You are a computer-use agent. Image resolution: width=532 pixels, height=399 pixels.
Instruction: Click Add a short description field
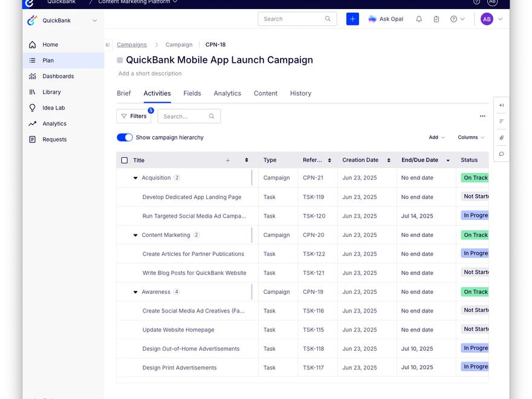(x=150, y=73)
